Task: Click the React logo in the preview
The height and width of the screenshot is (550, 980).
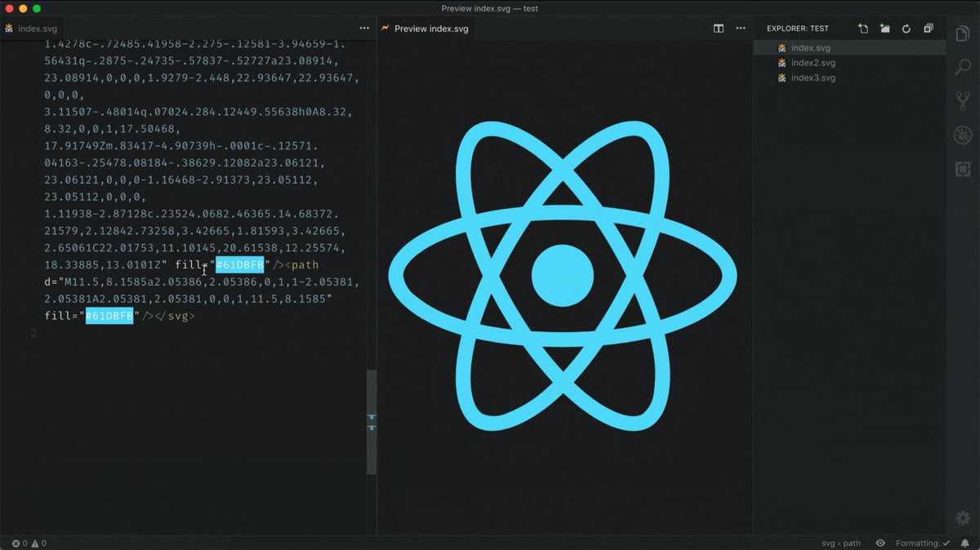Action: coord(563,275)
